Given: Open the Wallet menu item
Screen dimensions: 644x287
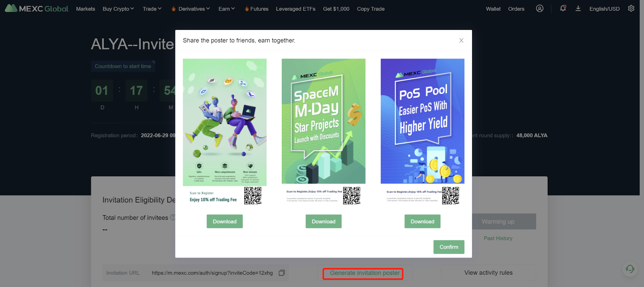Looking at the screenshot, I should point(493,9).
